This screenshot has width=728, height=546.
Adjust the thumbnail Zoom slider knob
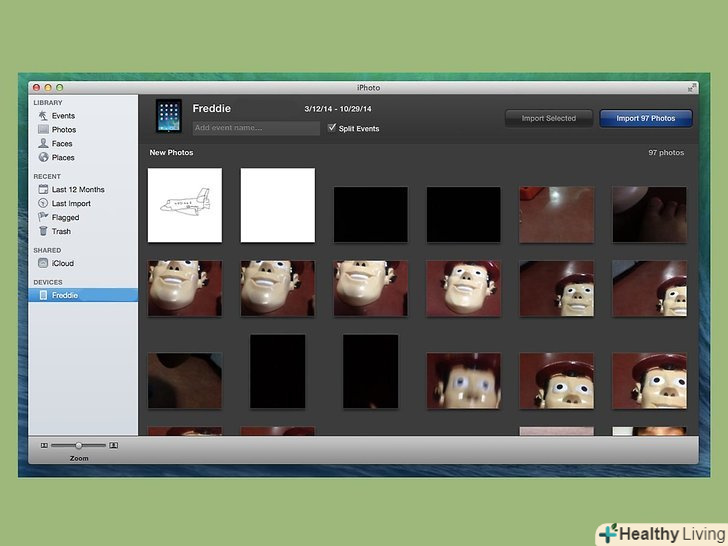coord(78,445)
